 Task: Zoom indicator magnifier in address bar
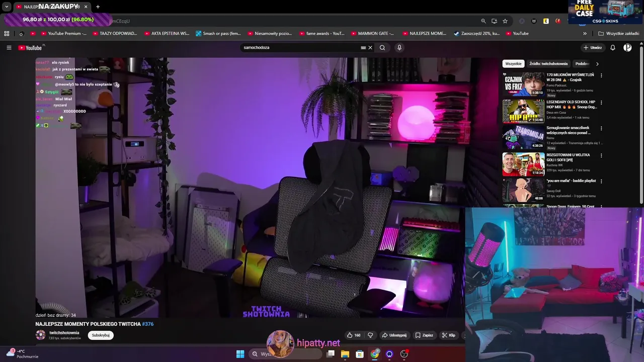(484, 21)
